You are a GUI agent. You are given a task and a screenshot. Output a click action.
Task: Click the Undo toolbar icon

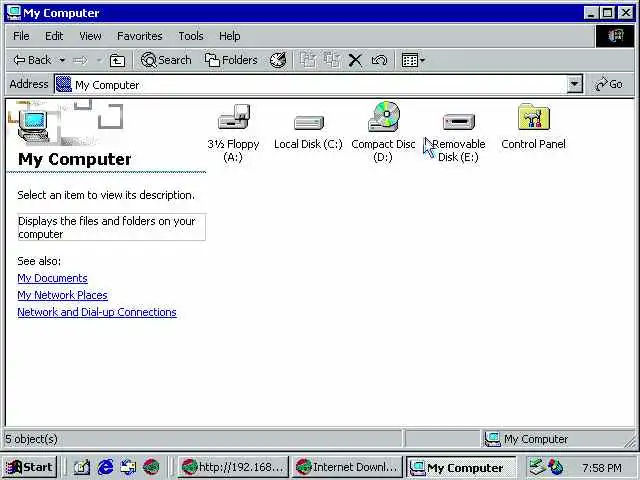pyautogui.click(x=379, y=60)
